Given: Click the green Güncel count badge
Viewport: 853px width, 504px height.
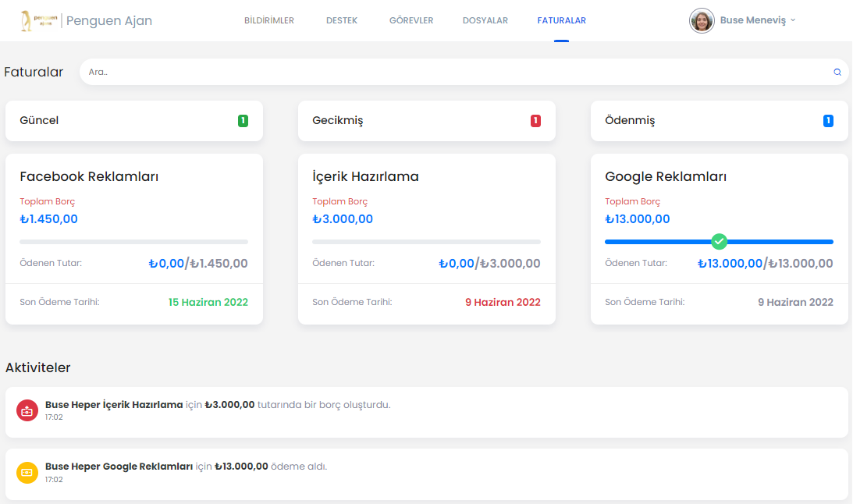Looking at the screenshot, I should [x=243, y=121].
